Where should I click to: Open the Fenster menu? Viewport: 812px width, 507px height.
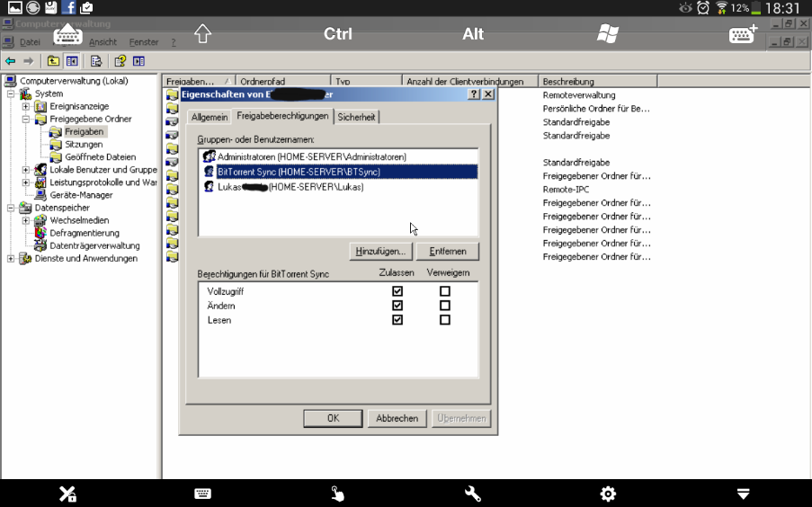pos(144,42)
